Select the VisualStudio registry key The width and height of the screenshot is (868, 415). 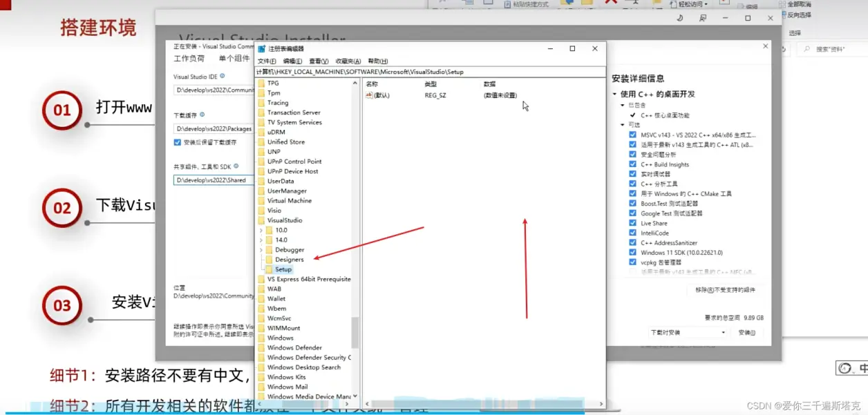coord(285,220)
